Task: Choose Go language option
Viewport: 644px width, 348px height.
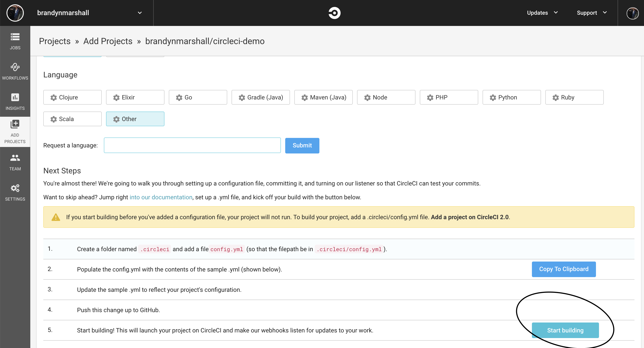Action: (198, 97)
